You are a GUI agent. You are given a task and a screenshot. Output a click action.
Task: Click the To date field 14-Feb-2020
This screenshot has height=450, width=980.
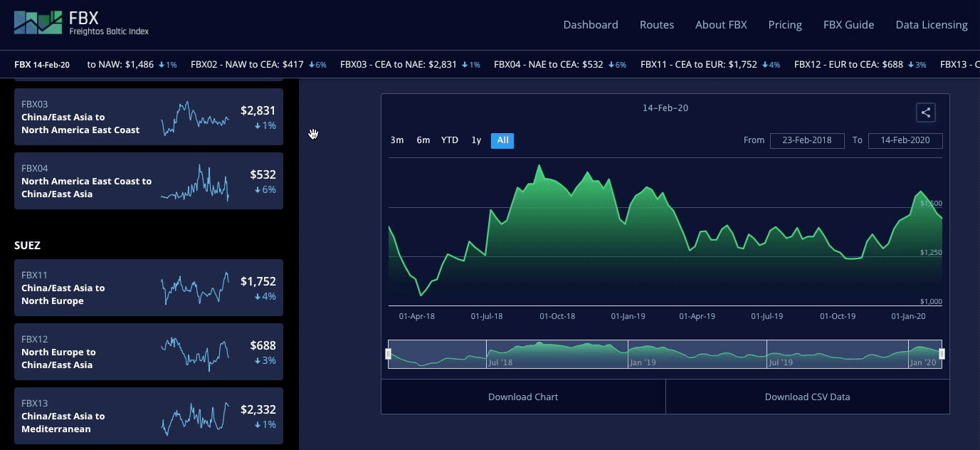(905, 140)
